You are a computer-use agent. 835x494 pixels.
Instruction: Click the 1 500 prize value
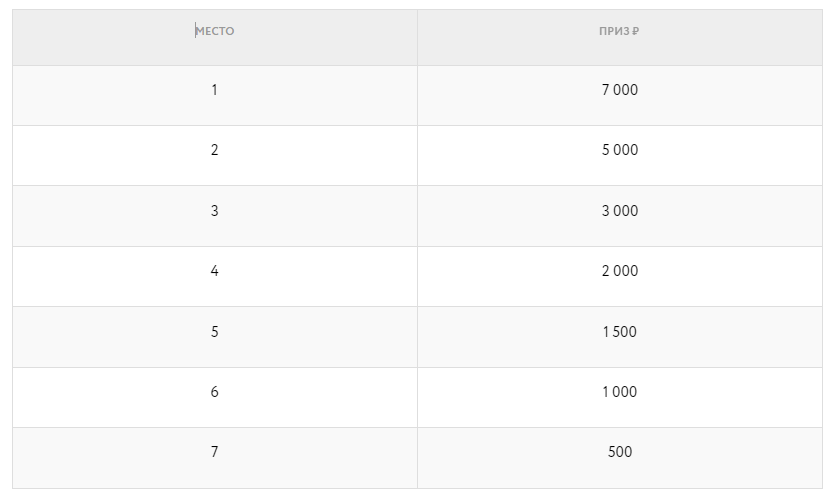tap(620, 332)
